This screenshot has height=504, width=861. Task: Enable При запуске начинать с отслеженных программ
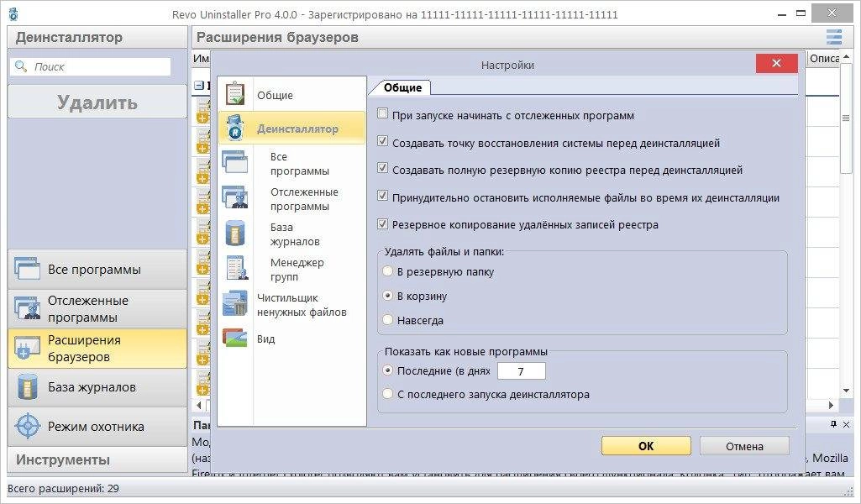383,114
